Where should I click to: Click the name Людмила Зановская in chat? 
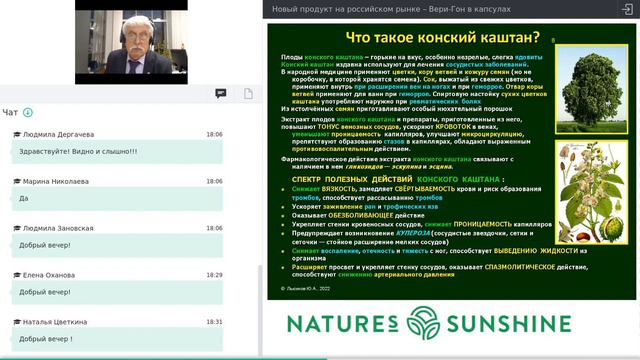point(58,228)
